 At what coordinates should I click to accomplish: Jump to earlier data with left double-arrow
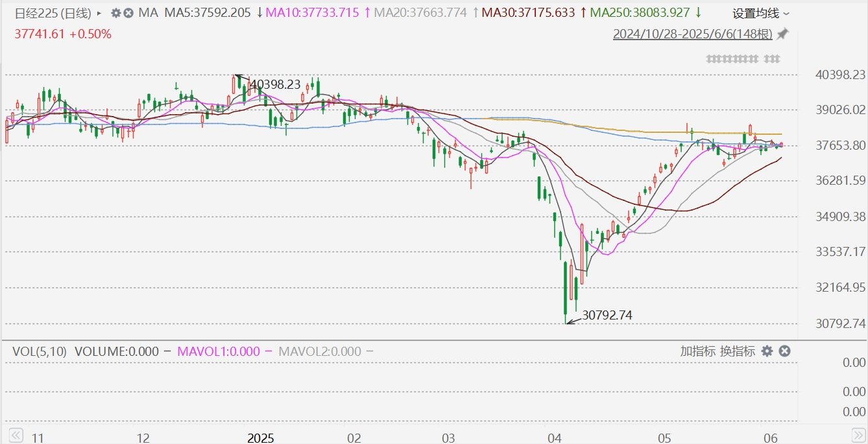[17, 434]
